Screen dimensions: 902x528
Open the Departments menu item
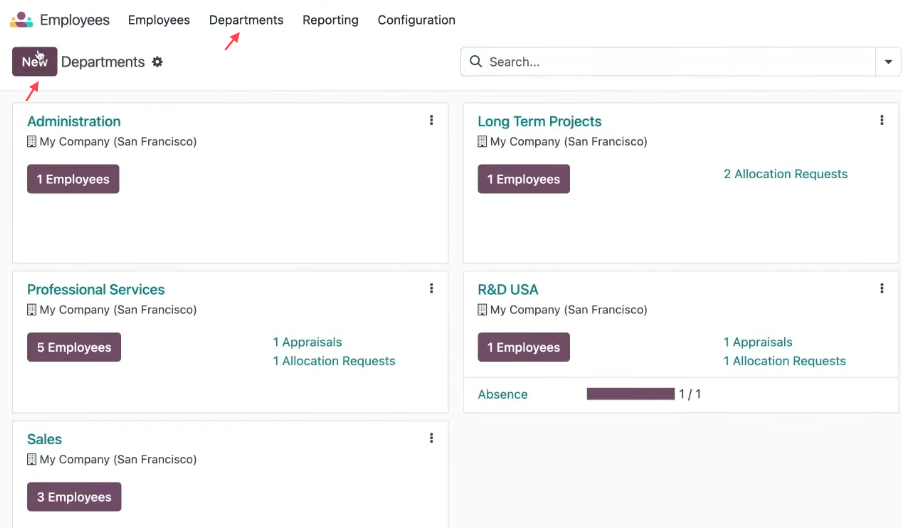(246, 20)
